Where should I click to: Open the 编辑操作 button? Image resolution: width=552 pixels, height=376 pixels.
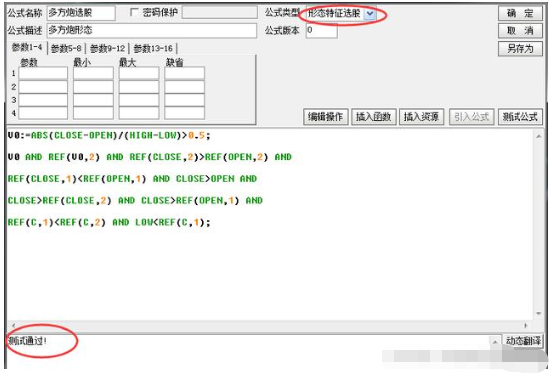326,117
